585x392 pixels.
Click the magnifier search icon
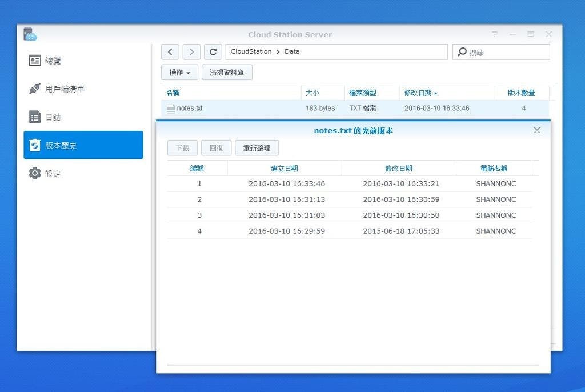click(462, 52)
